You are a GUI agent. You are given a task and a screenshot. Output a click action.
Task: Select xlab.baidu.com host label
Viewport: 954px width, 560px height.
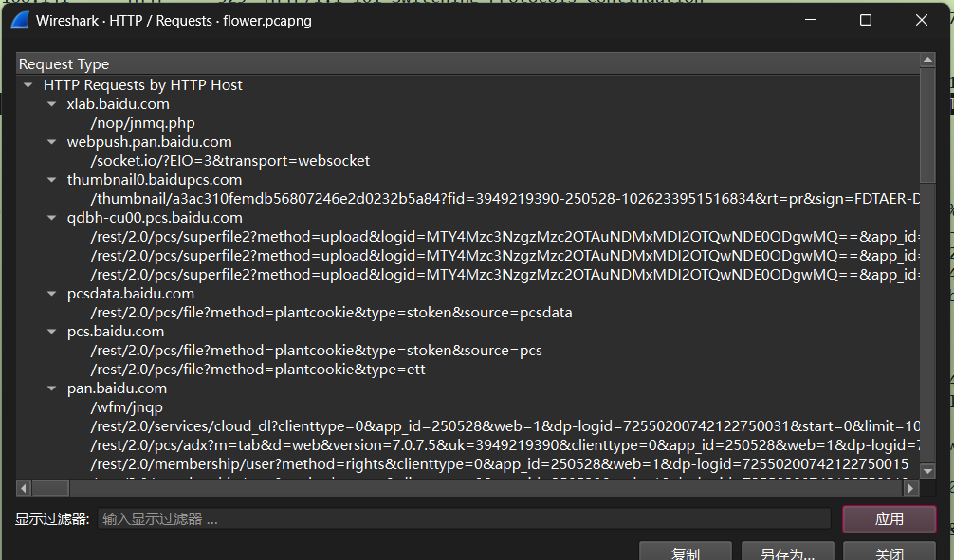point(118,104)
